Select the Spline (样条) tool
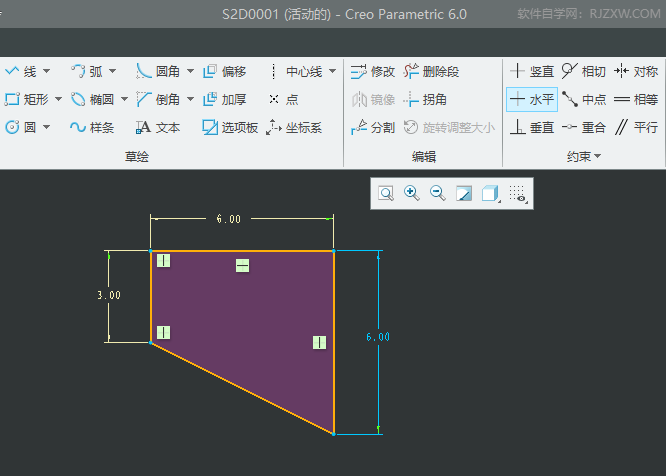 pyautogui.click(x=92, y=127)
